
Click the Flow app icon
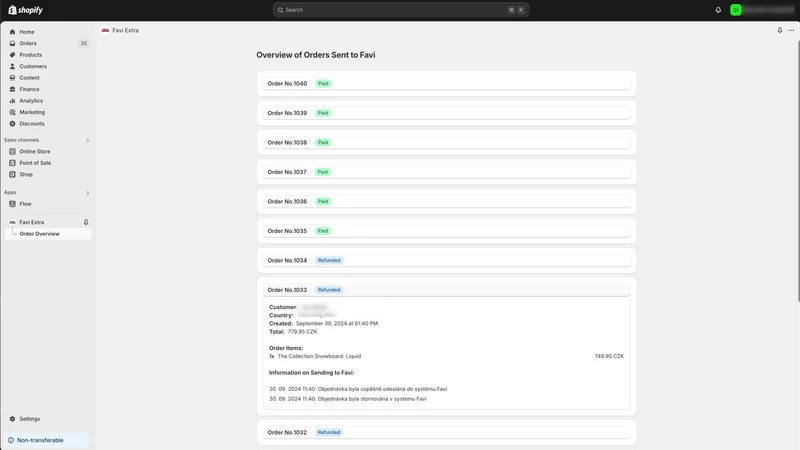pyautogui.click(x=12, y=204)
